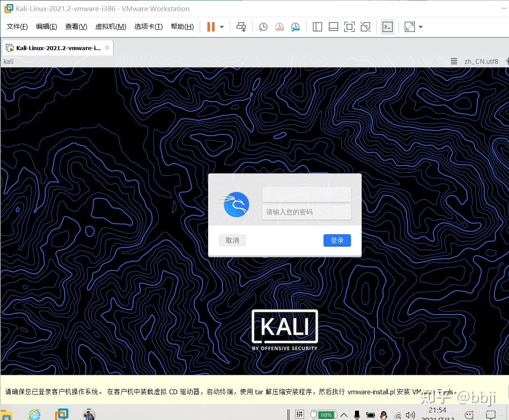Focus the username input field

[307, 194]
